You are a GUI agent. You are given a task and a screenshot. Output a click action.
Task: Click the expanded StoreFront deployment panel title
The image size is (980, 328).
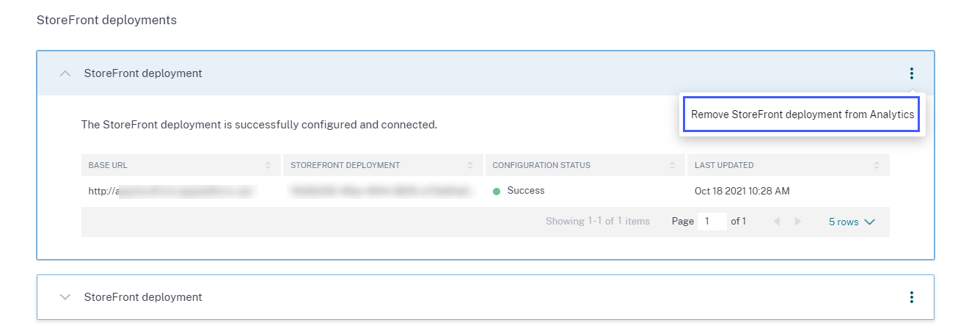143,73
